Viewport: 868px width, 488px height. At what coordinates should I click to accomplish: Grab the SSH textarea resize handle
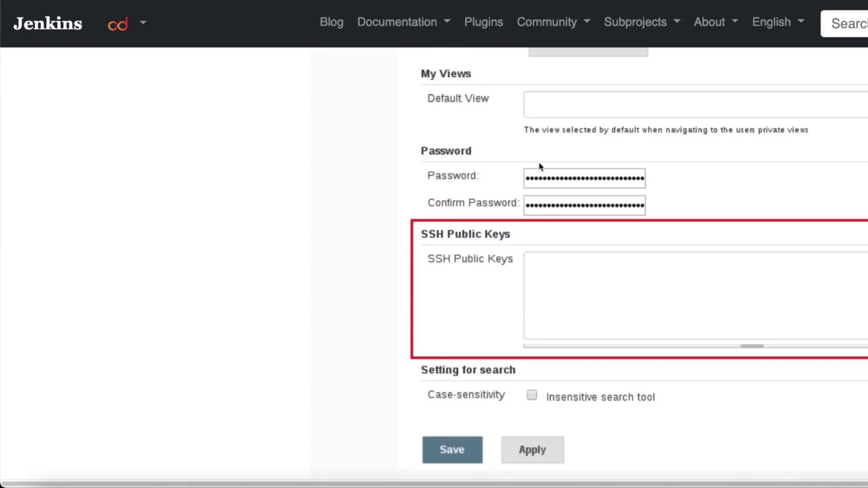752,346
